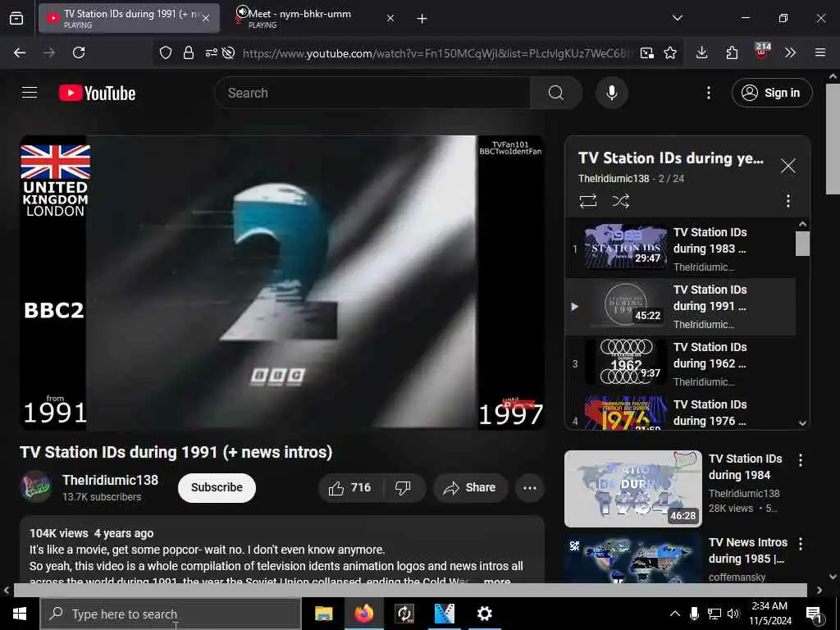The width and height of the screenshot is (840, 630).
Task: Toggle loop playlist
Action: pos(587,201)
